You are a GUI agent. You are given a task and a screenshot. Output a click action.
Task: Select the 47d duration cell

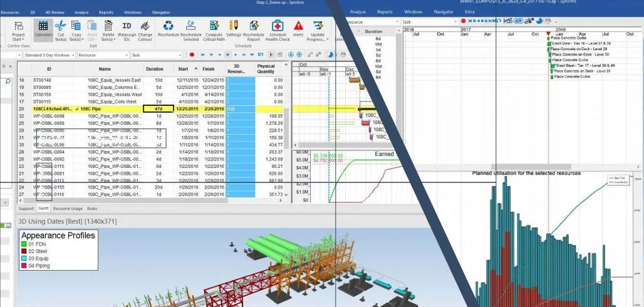[154, 109]
